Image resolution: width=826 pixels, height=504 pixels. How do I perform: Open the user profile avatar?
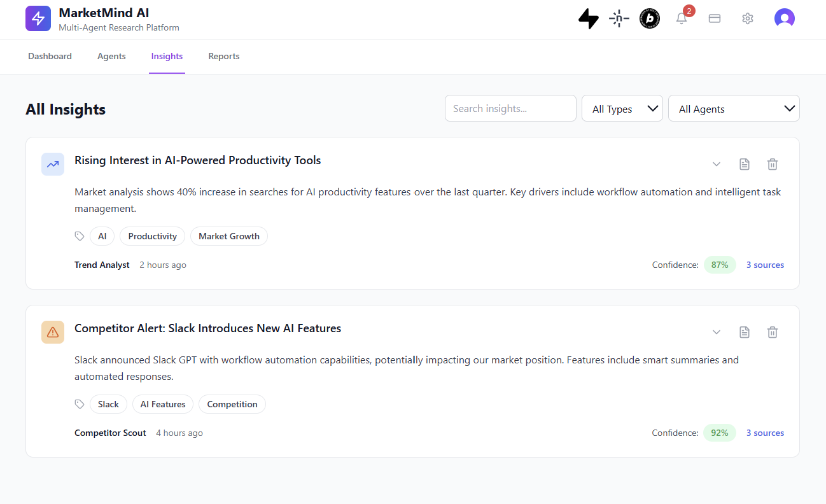[784, 18]
